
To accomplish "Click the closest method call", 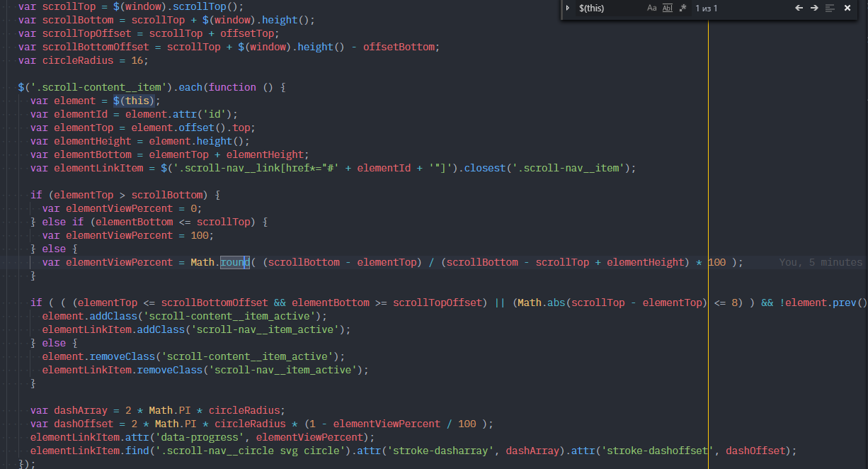I will tap(485, 168).
